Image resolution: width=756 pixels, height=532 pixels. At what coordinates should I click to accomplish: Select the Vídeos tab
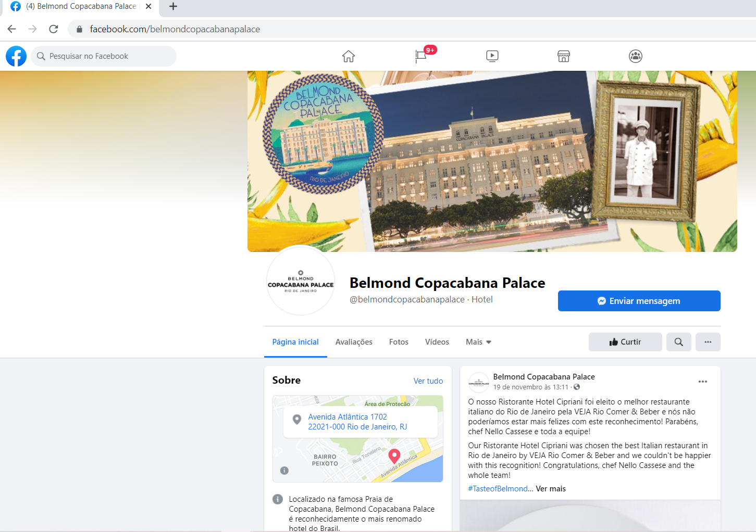tap(437, 342)
